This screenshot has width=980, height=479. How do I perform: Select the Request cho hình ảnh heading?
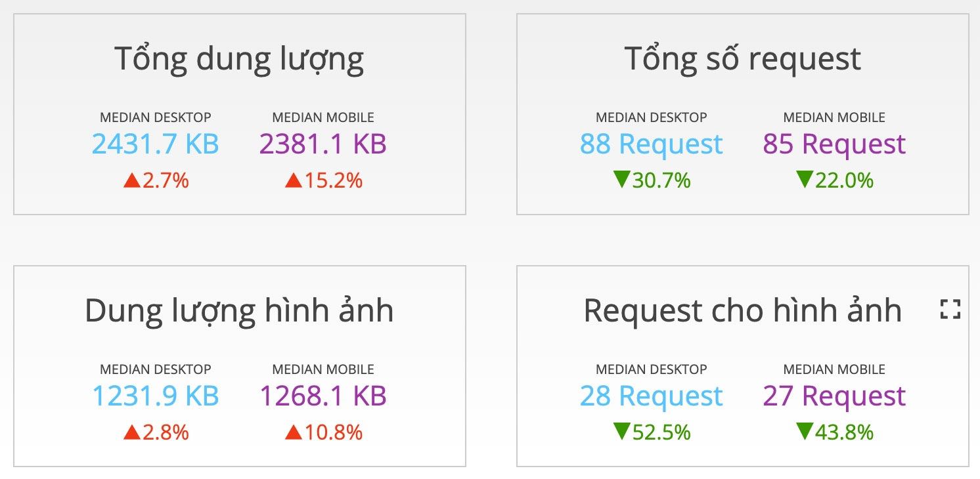pyautogui.click(x=743, y=310)
